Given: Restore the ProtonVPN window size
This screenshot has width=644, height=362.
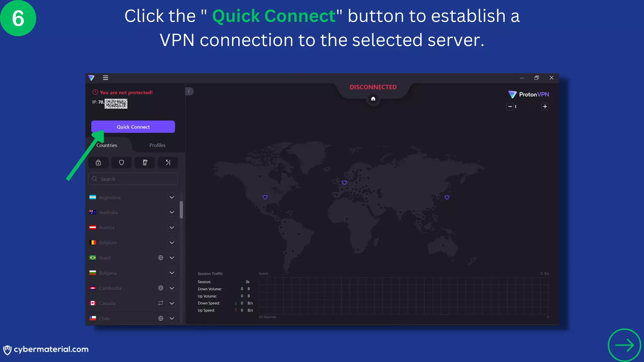Looking at the screenshot, I should click(536, 78).
